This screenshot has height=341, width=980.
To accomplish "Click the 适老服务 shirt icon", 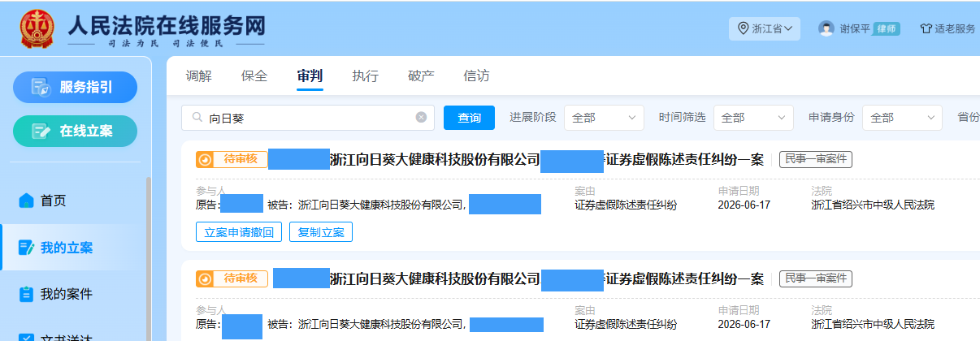I will (x=926, y=28).
